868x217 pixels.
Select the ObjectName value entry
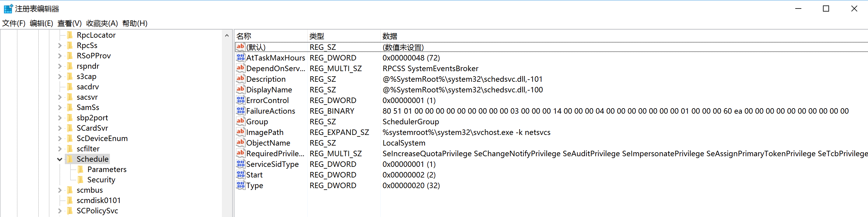click(x=268, y=143)
